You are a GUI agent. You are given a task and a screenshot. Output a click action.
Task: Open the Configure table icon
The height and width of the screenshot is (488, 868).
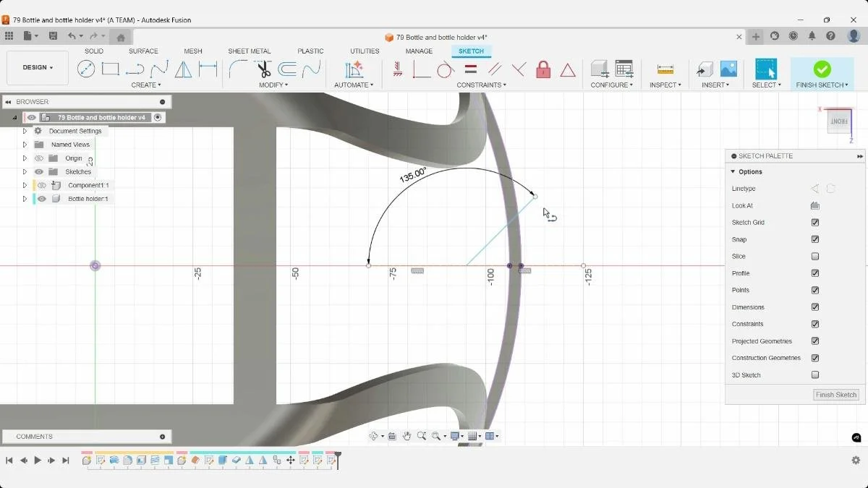tap(624, 69)
